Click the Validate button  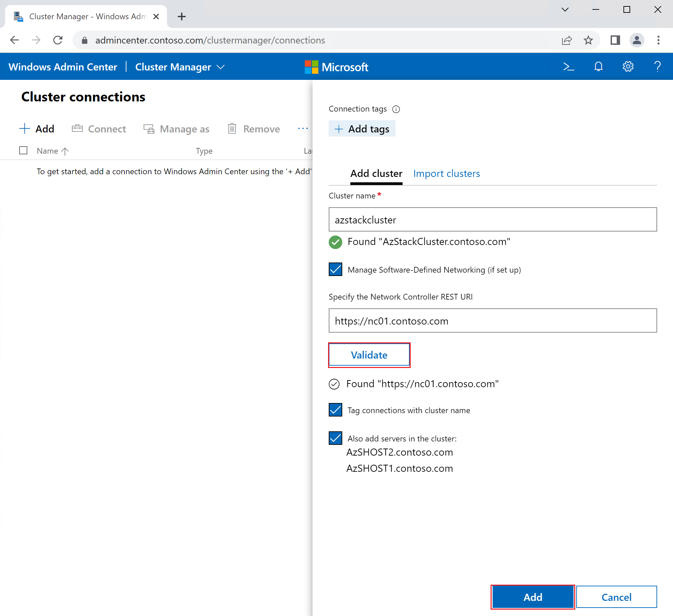[x=369, y=355]
